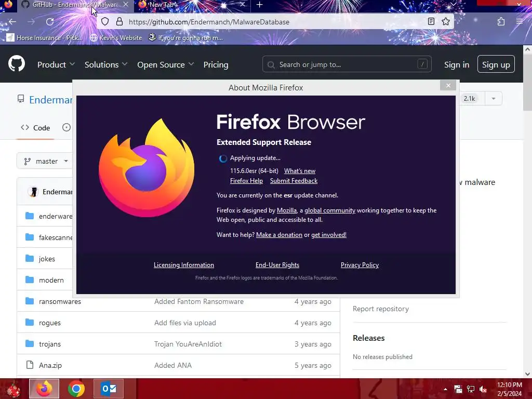This screenshot has width=532, height=399.
Task: Open the rogues folder
Action: point(50,323)
